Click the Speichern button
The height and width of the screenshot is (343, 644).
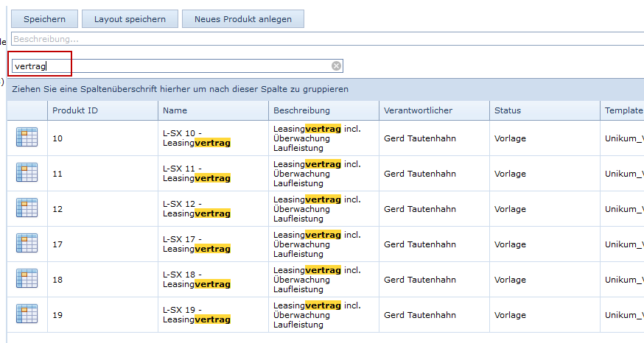(44, 19)
